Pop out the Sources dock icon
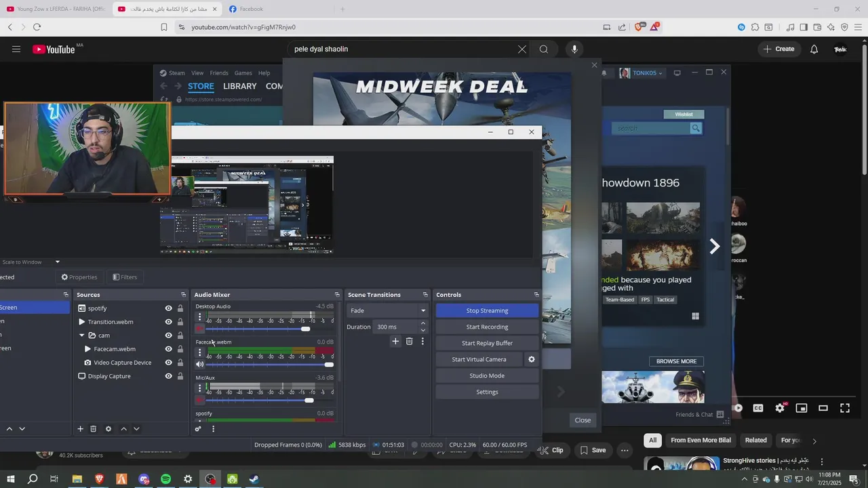Viewport: 868px width, 488px height. (183, 295)
